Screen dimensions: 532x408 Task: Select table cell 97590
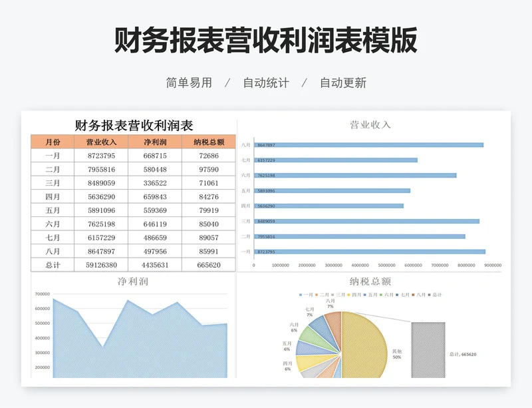209,169
